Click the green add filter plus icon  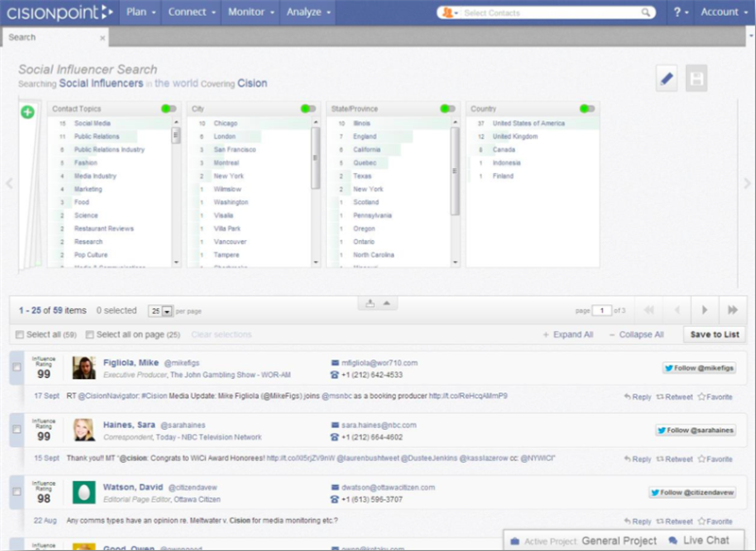[27, 112]
